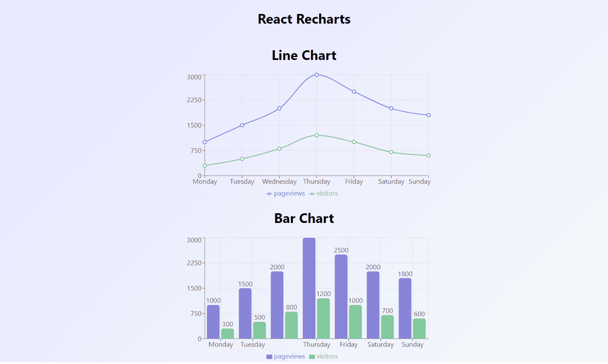
Task: Click the purple Friday bar labeled 2500
Action: [x=341, y=297]
